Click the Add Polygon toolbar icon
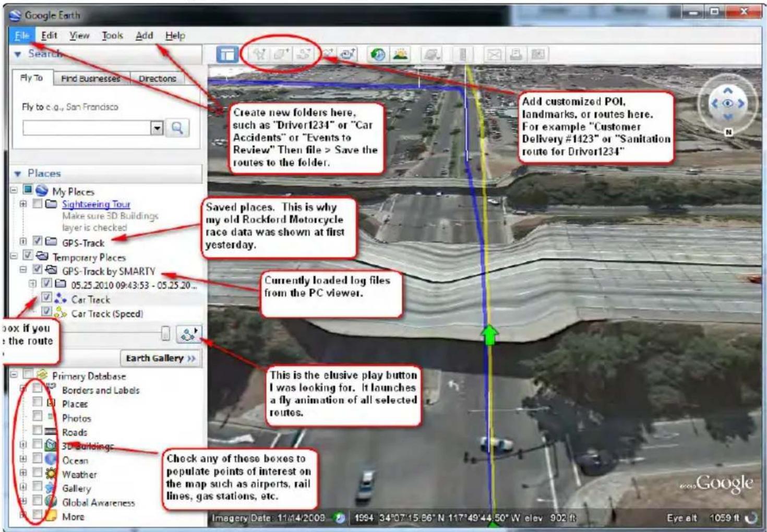 [281, 54]
